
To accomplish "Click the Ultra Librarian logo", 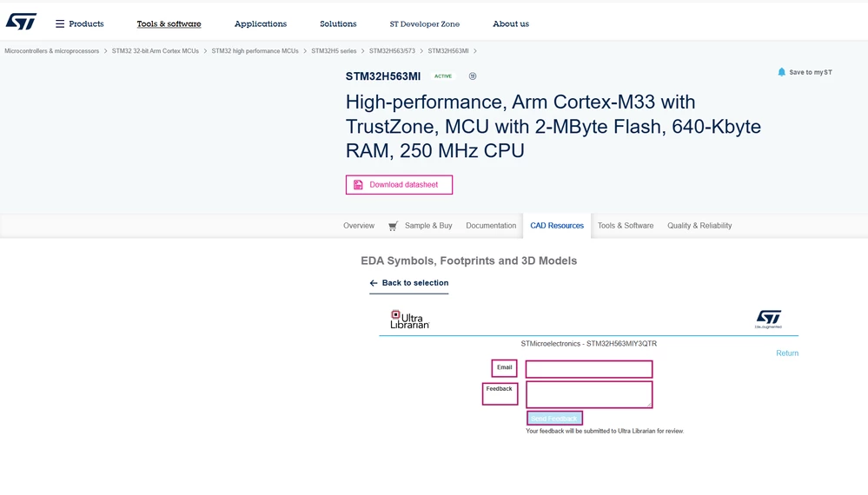I will pyautogui.click(x=409, y=319).
